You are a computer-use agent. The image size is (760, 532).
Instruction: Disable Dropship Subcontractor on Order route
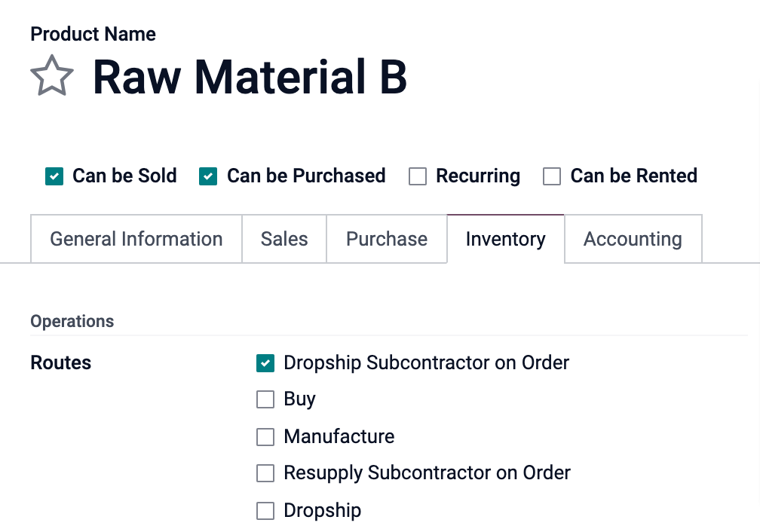pos(265,363)
